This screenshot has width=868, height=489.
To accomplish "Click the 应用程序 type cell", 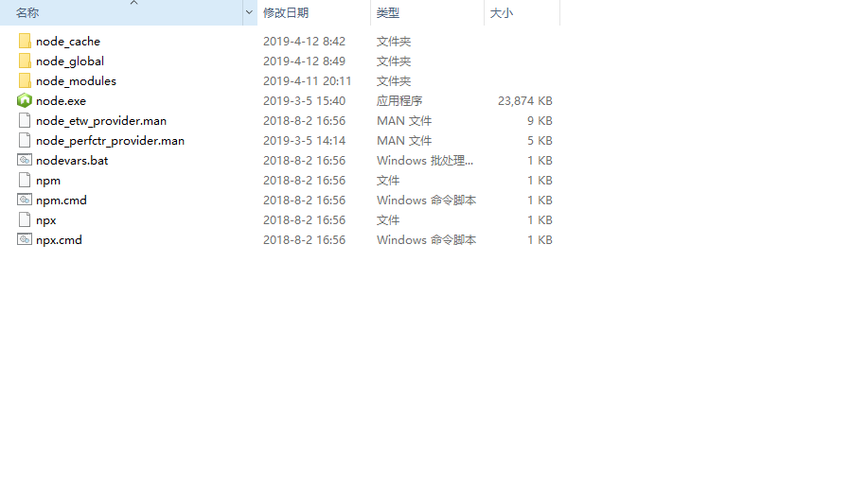I will click(x=399, y=101).
